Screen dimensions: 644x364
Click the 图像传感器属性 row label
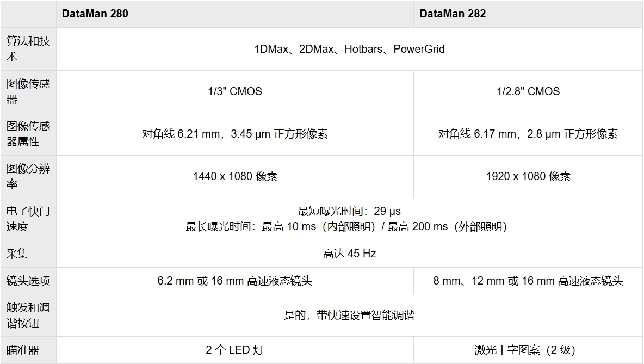(28, 134)
